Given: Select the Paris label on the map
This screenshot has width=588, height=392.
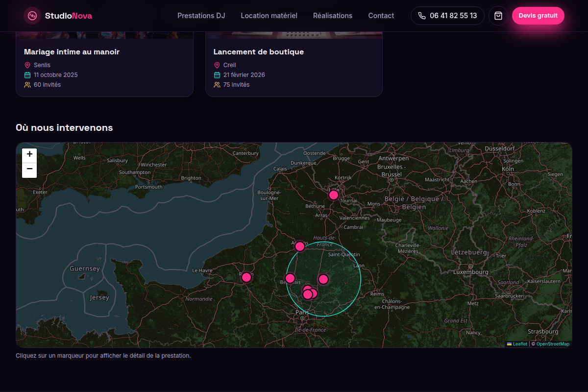Looking at the screenshot, I should pyautogui.click(x=302, y=312).
